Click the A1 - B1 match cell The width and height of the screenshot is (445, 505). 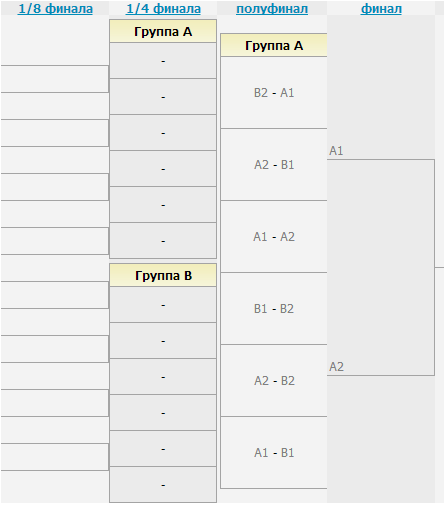[x=274, y=453]
